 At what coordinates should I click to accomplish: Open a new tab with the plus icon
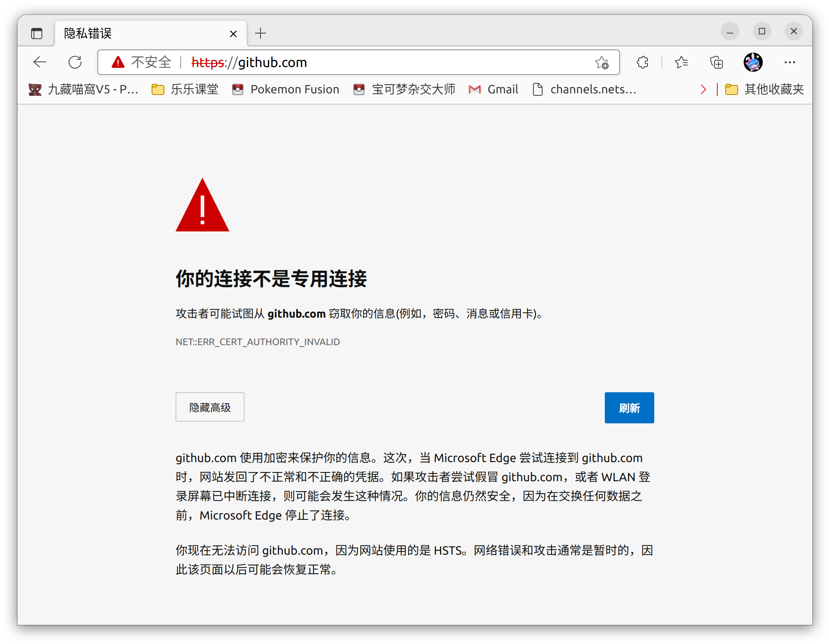pyautogui.click(x=261, y=34)
